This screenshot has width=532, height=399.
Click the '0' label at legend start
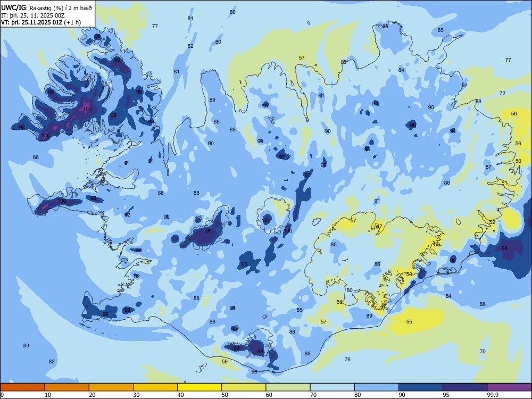tap(2, 395)
